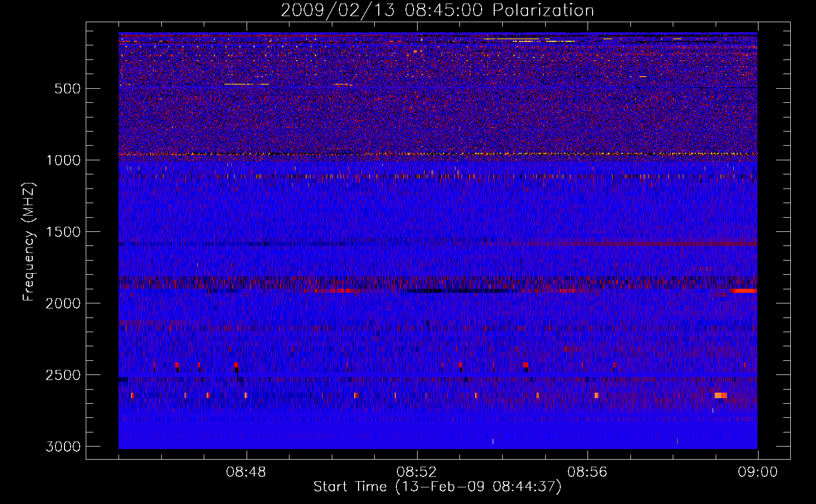Click the bright red burst near 09:00 at 1900 MHz
Viewport: 816px width, 504px height.
pyautogui.click(x=744, y=291)
